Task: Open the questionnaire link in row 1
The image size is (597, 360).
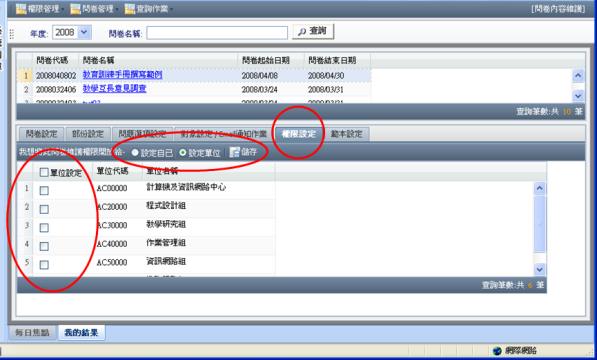Action: point(123,75)
